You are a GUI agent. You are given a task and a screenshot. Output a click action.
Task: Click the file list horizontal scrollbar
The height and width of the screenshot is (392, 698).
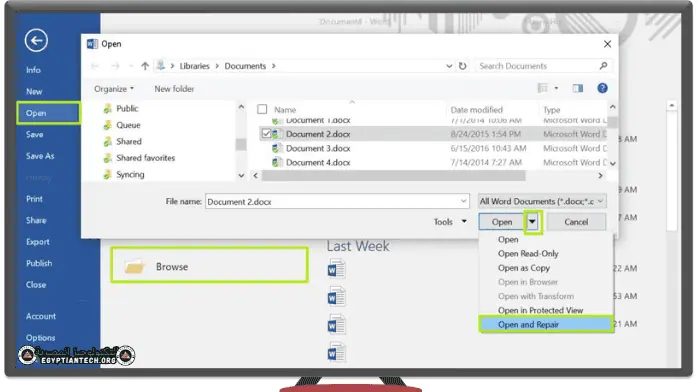coord(394,175)
